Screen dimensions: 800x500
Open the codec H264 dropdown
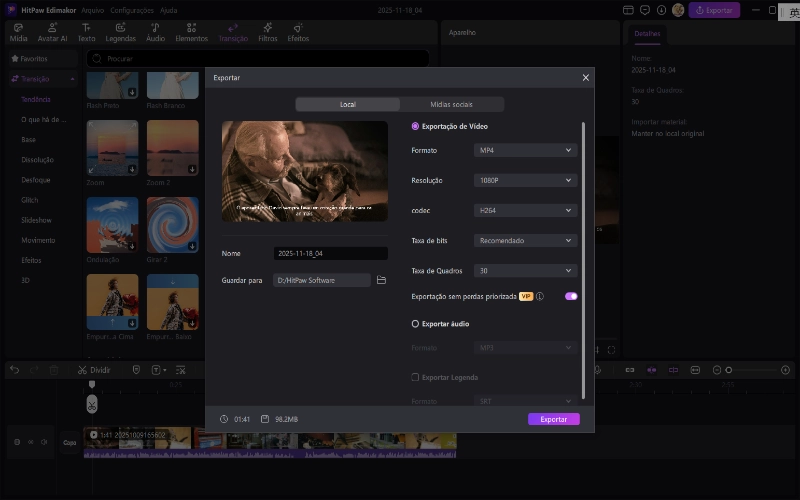[x=525, y=210]
